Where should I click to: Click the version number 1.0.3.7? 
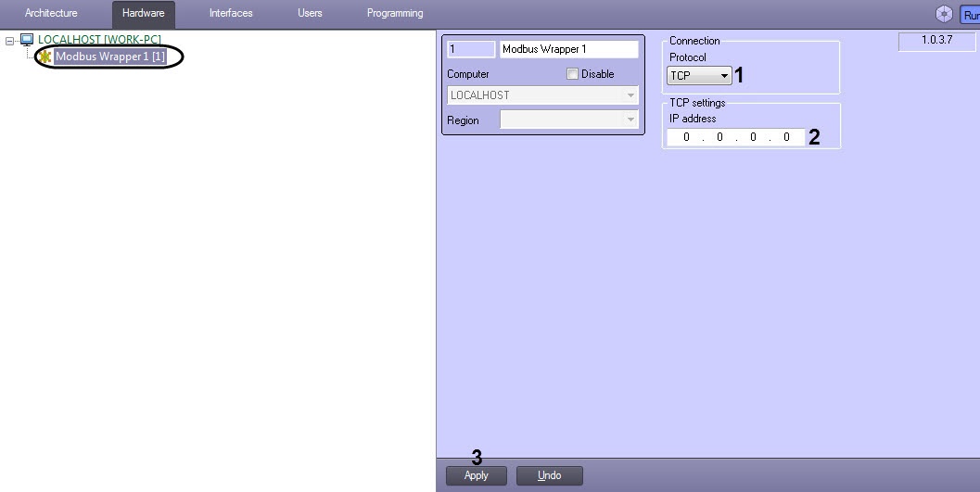[936, 41]
